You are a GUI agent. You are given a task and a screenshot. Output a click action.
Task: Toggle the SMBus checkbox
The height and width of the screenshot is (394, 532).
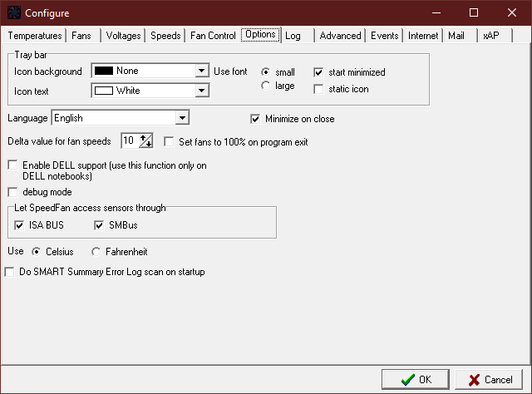pos(99,225)
